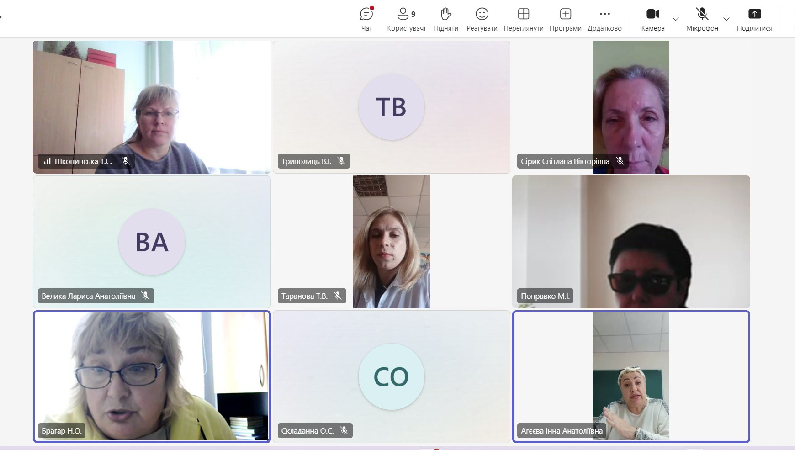This screenshot has height=450, width=795.
Task: Toggle the Камера camera button
Action: tap(653, 19)
